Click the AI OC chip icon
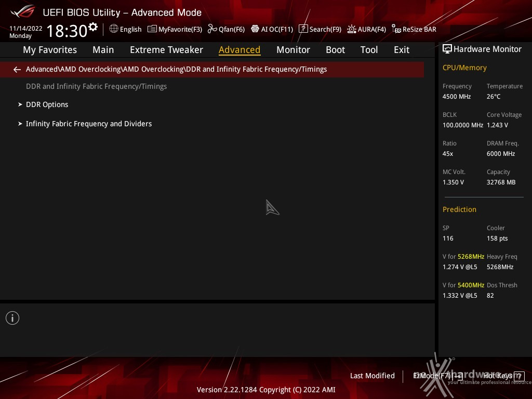This screenshot has width=532, height=399. click(255, 29)
